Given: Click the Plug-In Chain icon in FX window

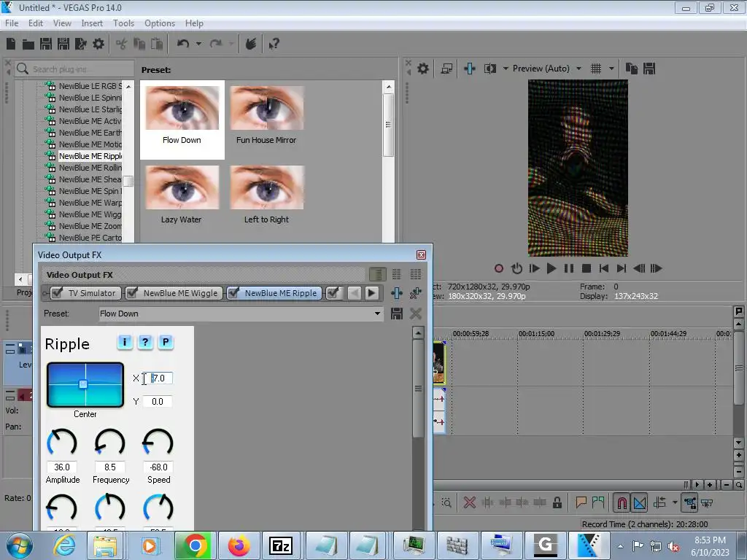Looking at the screenshot, I should [397, 293].
